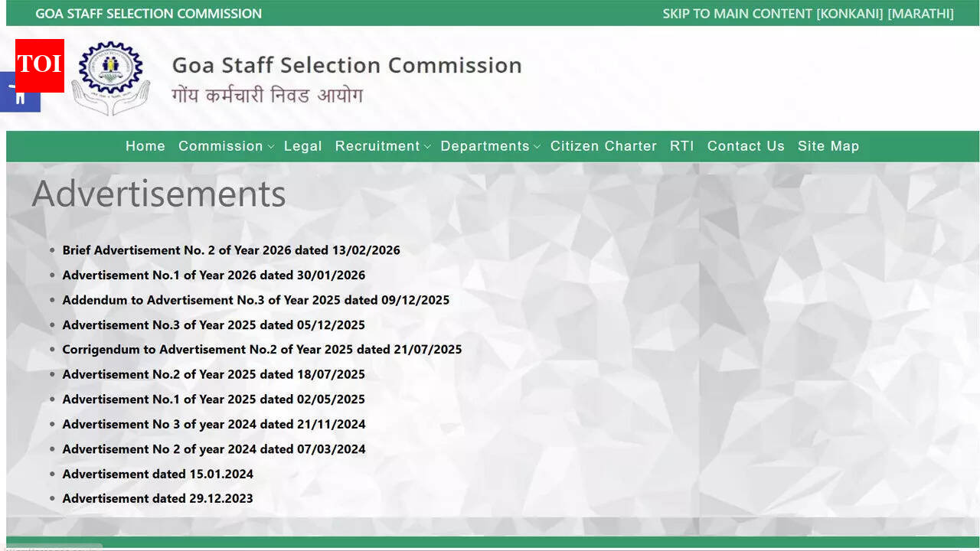
Task: Open the Legal page from the navbar
Action: coord(303,146)
